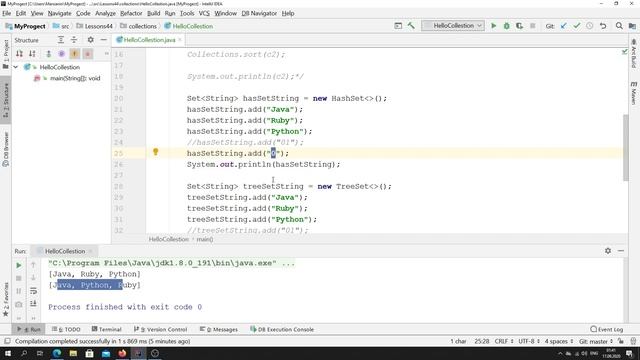Stop the running process in toolbar

coord(532,26)
